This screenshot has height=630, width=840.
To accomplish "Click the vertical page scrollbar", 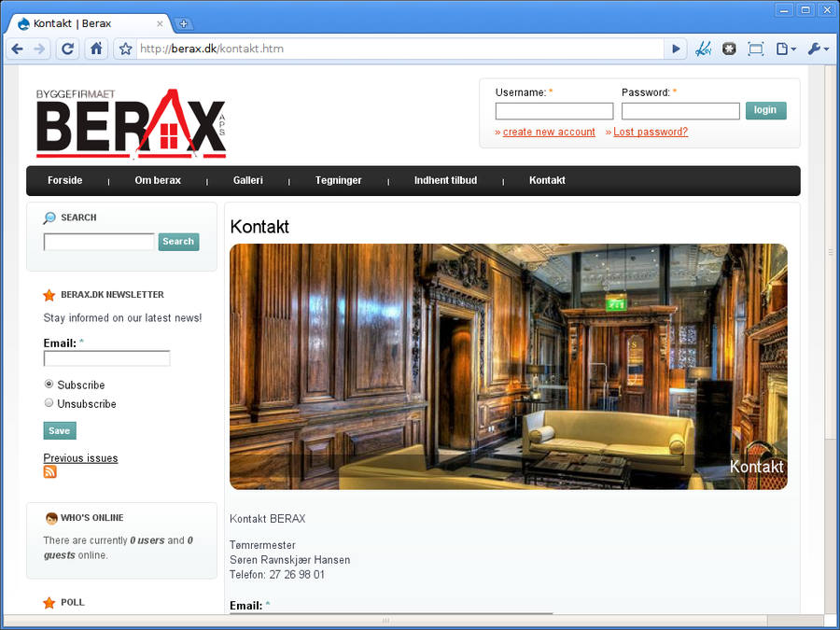I will (830, 252).
